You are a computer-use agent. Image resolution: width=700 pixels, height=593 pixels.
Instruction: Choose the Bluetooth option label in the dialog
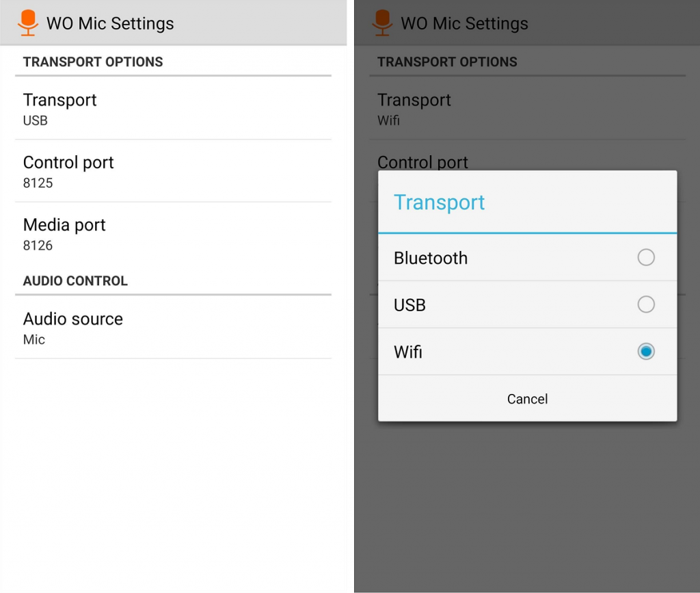click(431, 258)
